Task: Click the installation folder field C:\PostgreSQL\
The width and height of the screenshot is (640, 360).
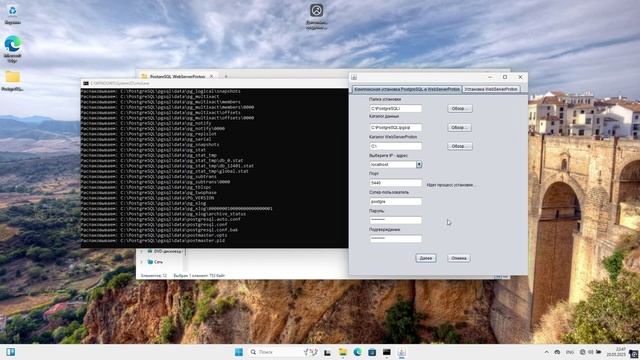Action: (396, 109)
